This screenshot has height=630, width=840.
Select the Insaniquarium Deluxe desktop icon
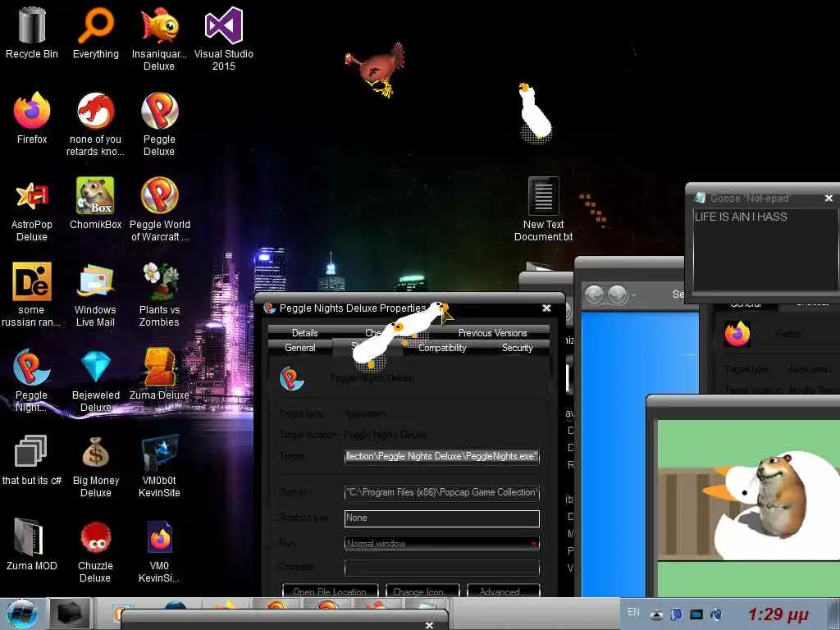(x=159, y=39)
